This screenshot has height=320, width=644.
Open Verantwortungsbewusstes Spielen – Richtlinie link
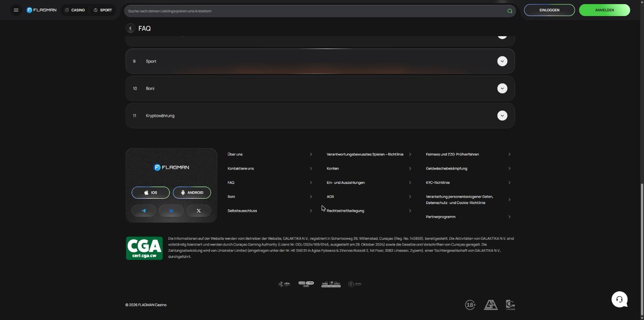[369, 154]
